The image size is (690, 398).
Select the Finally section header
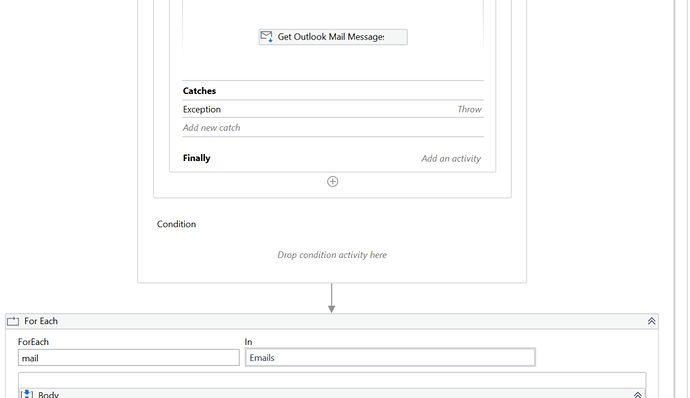coord(197,158)
